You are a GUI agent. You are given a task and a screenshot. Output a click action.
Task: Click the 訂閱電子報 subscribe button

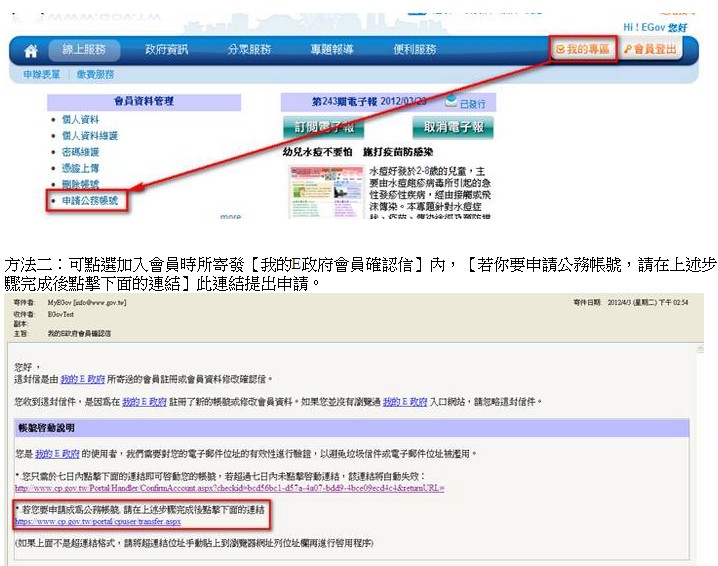point(324,127)
